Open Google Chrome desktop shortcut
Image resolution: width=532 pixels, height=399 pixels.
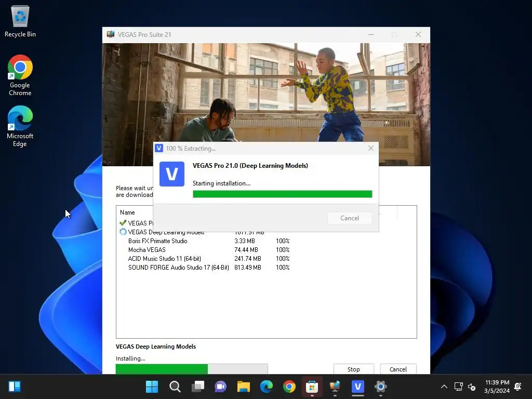[x=20, y=75]
